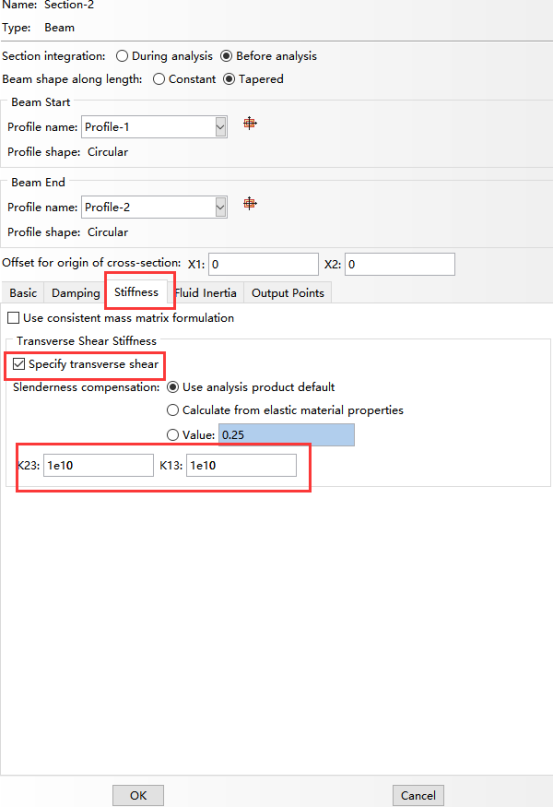Toggle Specify transverse shear checkbox

click(19, 364)
